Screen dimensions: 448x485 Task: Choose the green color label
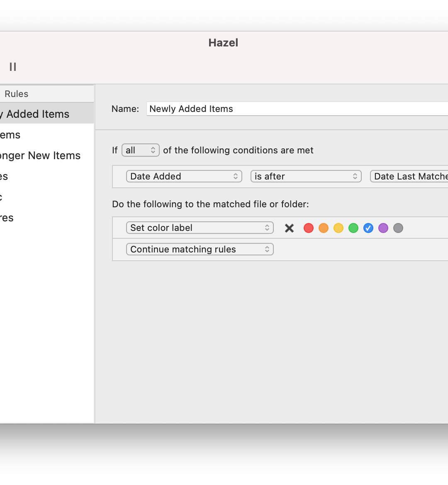pyautogui.click(x=353, y=228)
